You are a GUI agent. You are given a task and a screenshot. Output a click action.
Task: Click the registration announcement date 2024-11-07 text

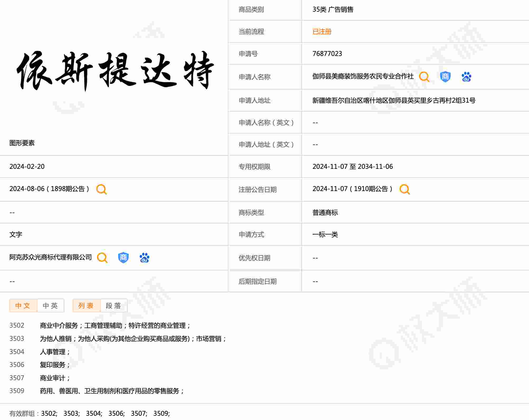click(330, 189)
